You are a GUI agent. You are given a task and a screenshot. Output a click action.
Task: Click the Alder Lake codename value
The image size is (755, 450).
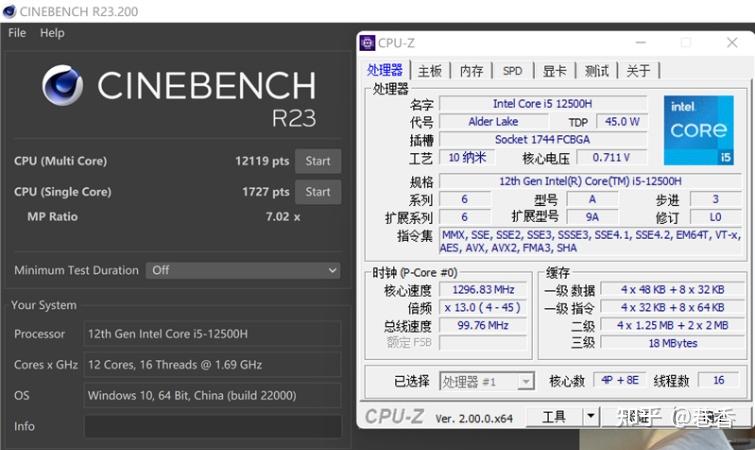pos(493,122)
